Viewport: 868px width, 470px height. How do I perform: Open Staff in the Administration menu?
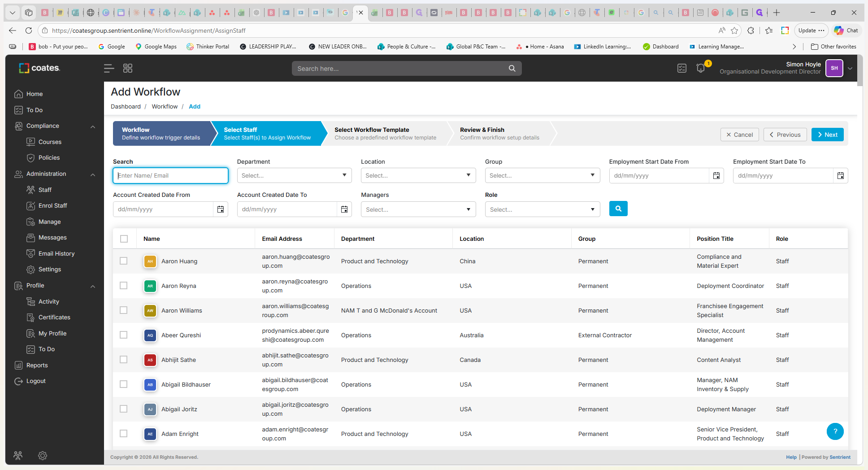click(x=45, y=190)
